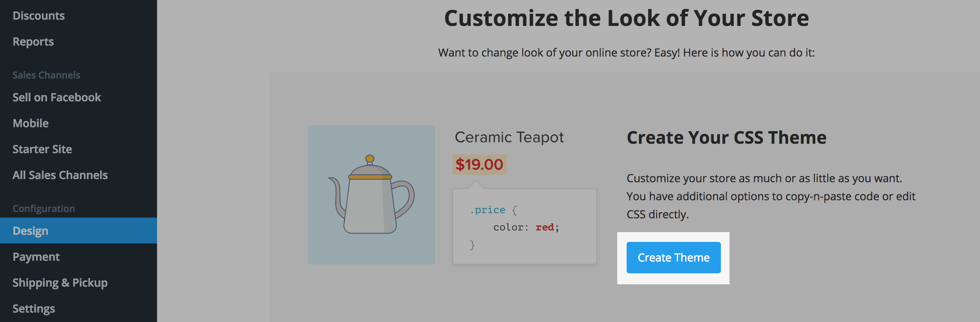Click the red color value in code
This screenshot has height=322, width=980.
545,227
